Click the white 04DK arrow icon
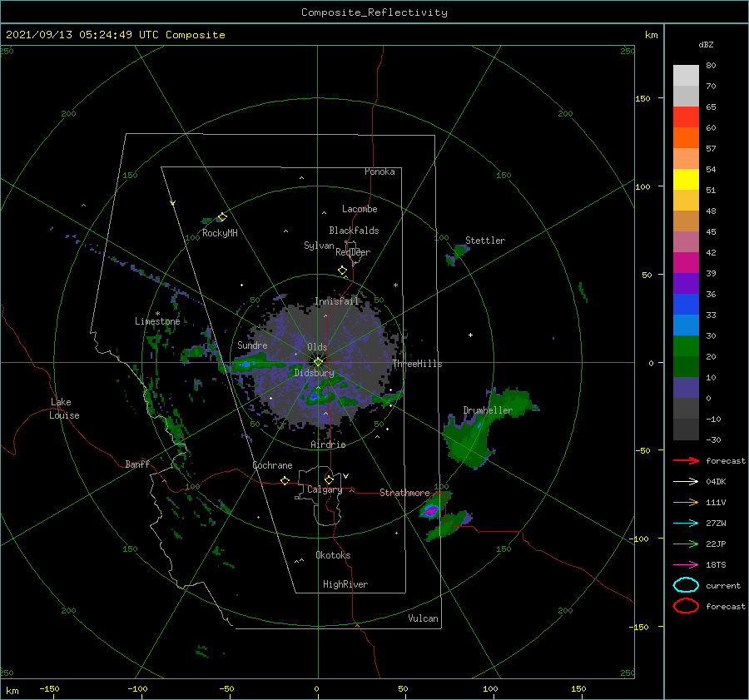The width and height of the screenshot is (749, 700). point(686,481)
